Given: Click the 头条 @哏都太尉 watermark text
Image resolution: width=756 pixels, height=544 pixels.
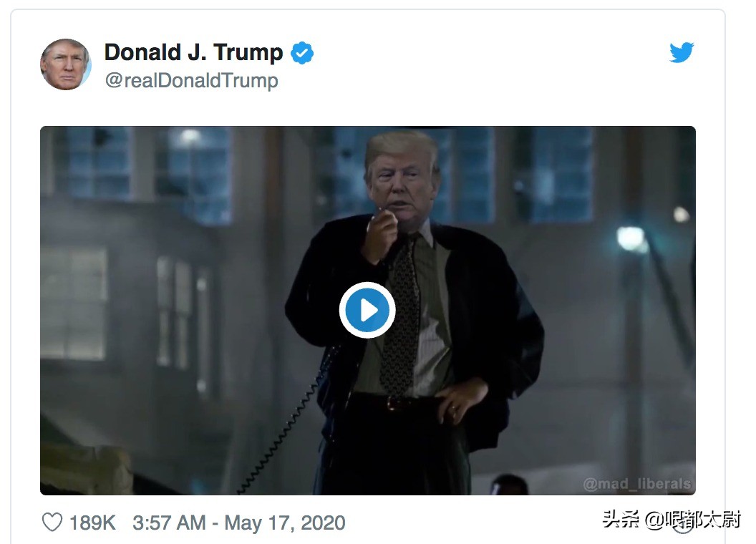Looking at the screenshot, I should tap(671, 520).
